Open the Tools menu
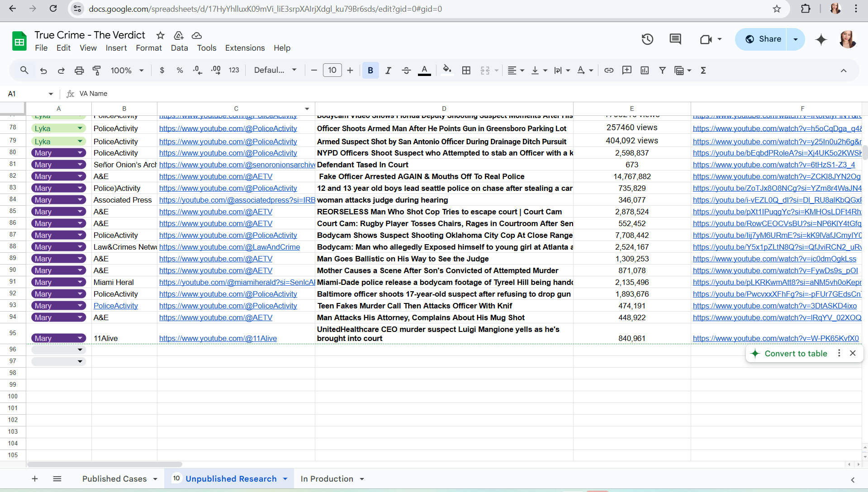 (x=207, y=48)
